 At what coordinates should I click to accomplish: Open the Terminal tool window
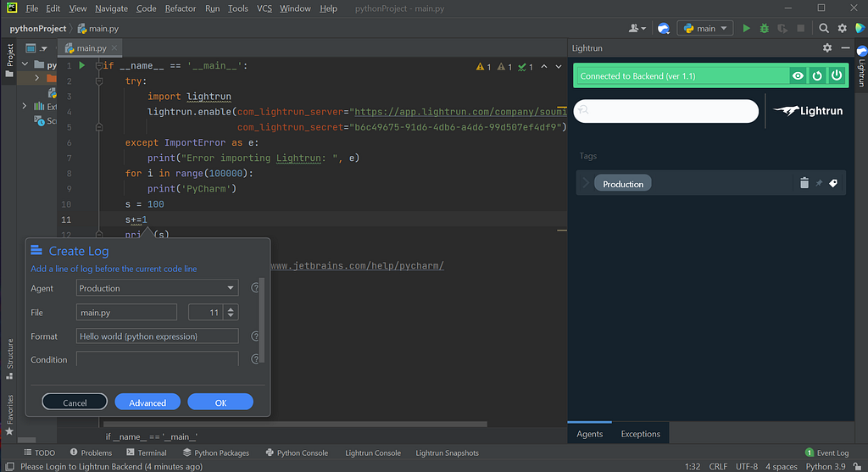tap(146, 453)
